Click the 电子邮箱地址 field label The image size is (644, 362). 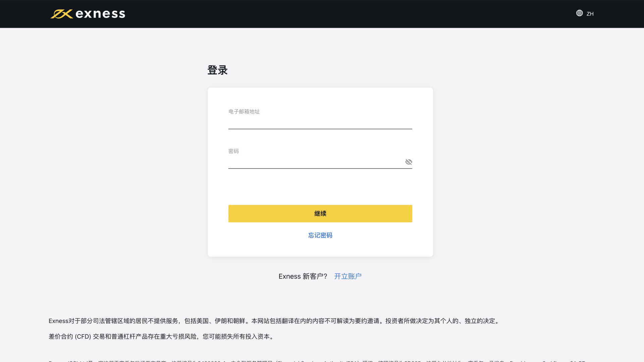tap(244, 112)
